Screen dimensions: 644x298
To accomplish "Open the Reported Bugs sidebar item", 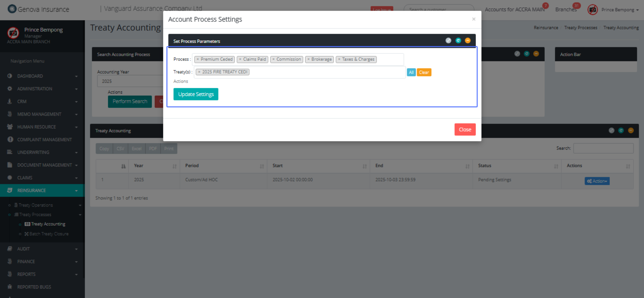I will 34,287.
